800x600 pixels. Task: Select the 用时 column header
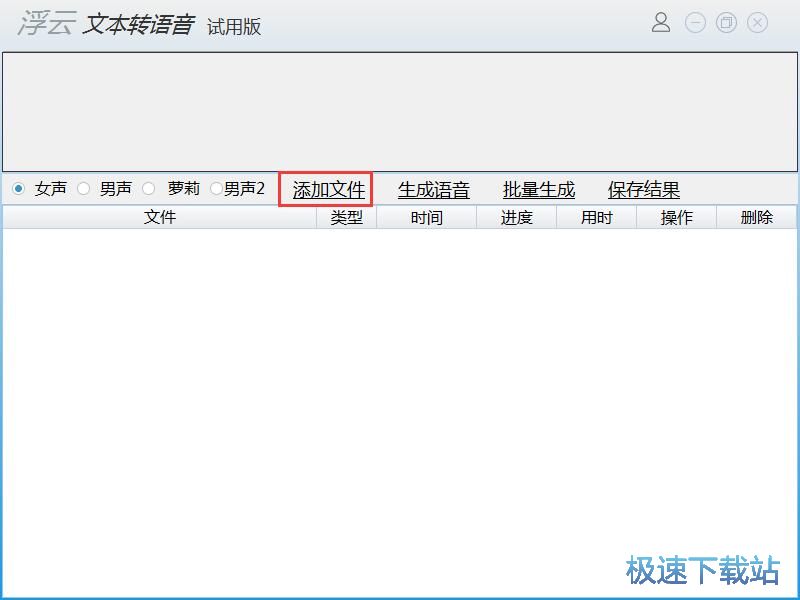(596, 217)
